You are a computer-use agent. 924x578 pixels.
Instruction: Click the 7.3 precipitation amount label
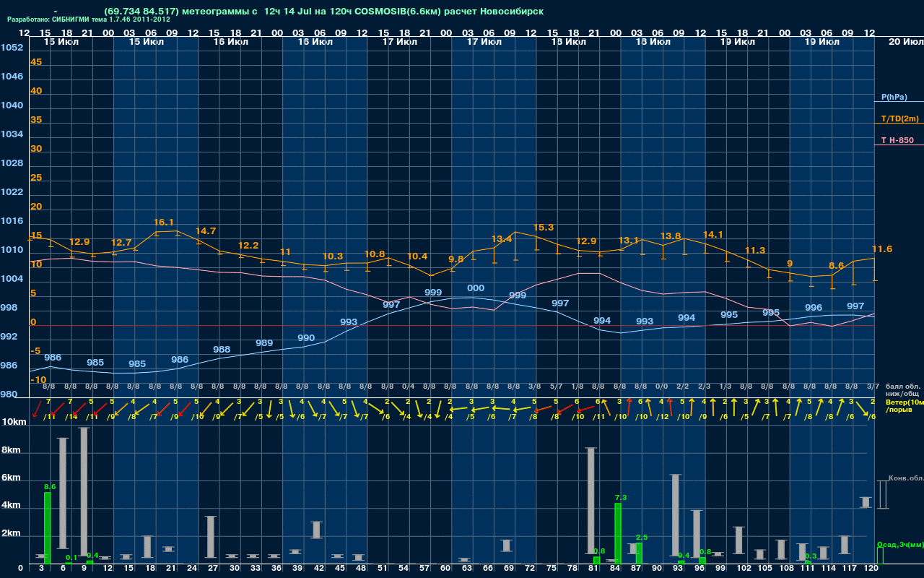pos(621,499)
